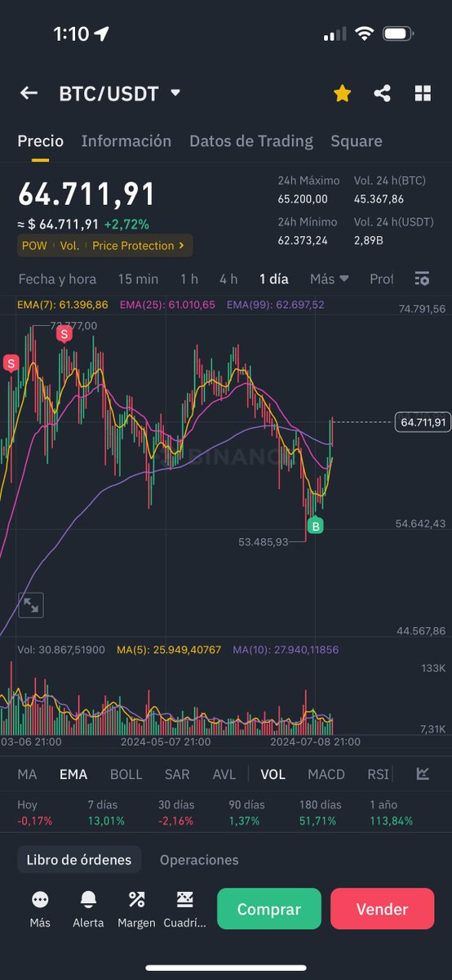Viewport: 452px width, 980px height.
Task: Open the share icon
Action: tap(382, 93)
